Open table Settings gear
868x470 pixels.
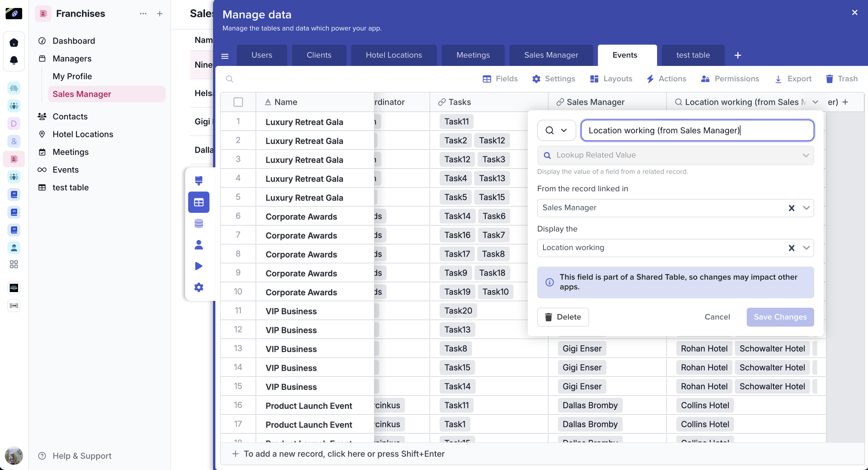(536, 79)
